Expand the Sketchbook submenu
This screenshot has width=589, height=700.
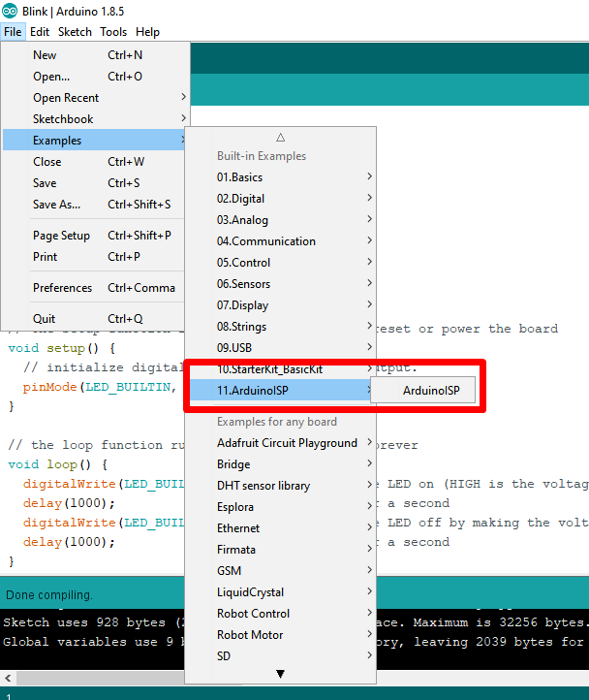click(x=96, y=119)
